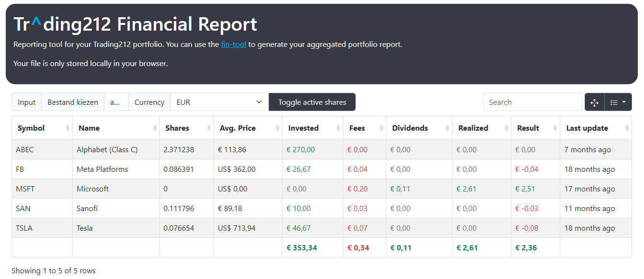Image resolution: width=644 pixels, height=279 pixels.
Task: Click the Microsoft fees € 0,20
Action: tap(358, 189)
